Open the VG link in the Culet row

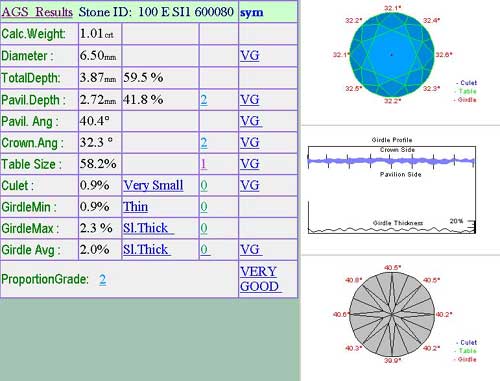(250, 185)
